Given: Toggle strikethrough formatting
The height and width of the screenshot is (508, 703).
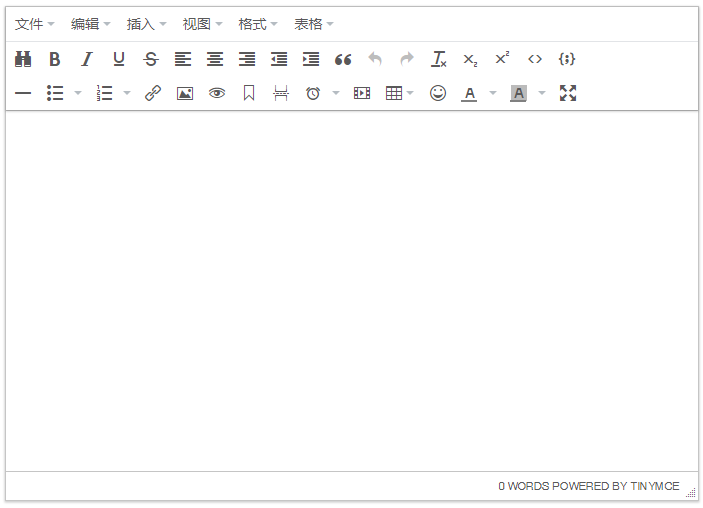Looking at the screenshot, I should (x=151, y=59).
